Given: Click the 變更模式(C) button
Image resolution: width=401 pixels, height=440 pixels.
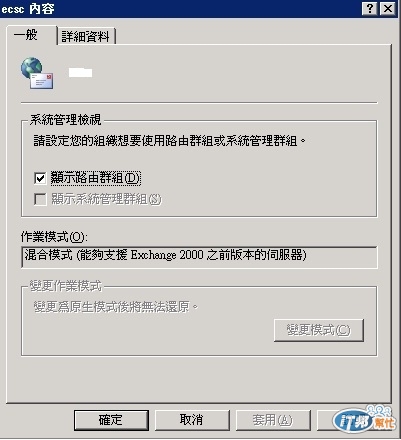Looking at the screenshot, I should coord(319,330).
